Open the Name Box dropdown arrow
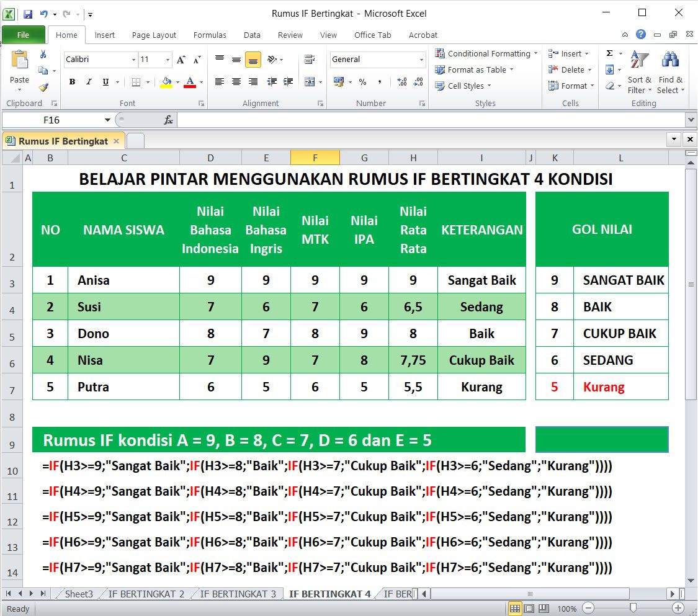The width and height of the screenshot is (698, 616). (107, 120)
